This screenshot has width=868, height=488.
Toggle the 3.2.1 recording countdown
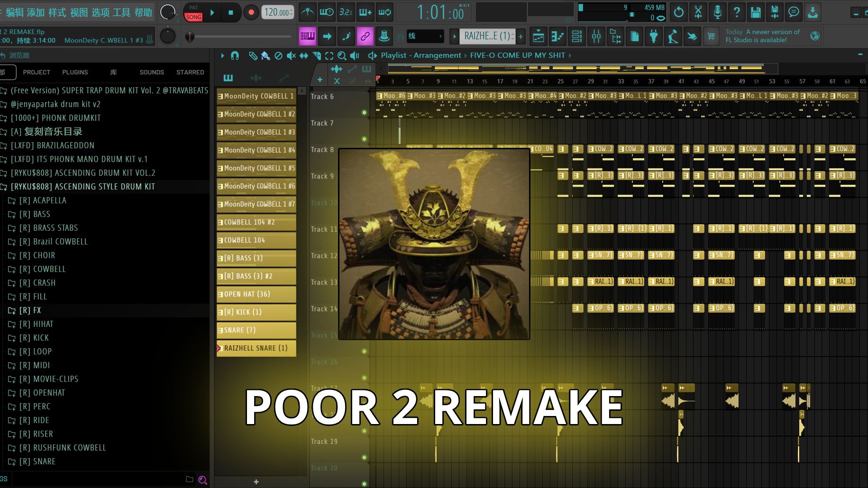(x=346, y=12)
